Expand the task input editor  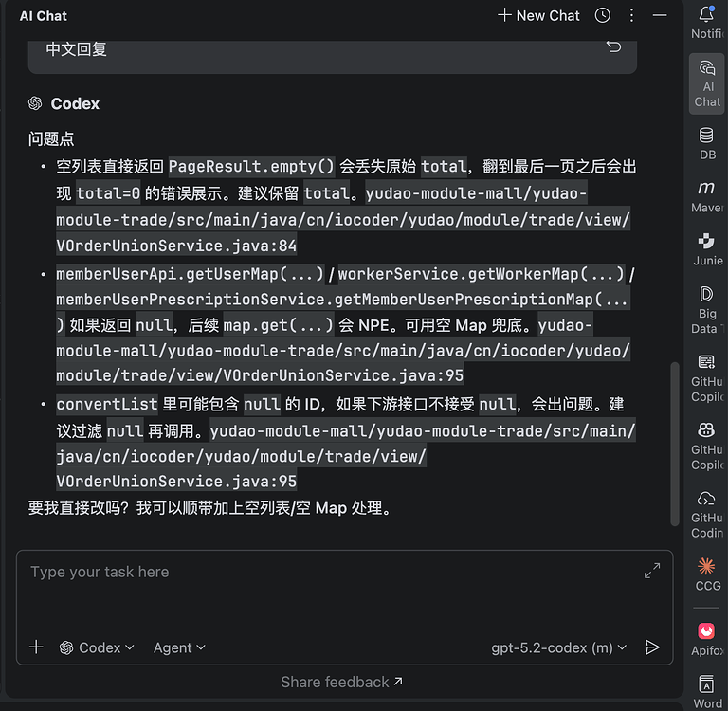(x=652, y=571)
